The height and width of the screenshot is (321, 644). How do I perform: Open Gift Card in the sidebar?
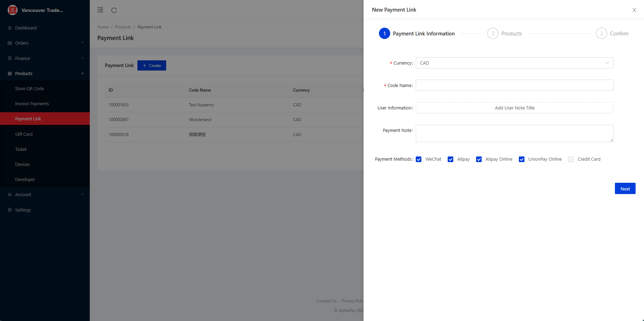coord(24,134)
